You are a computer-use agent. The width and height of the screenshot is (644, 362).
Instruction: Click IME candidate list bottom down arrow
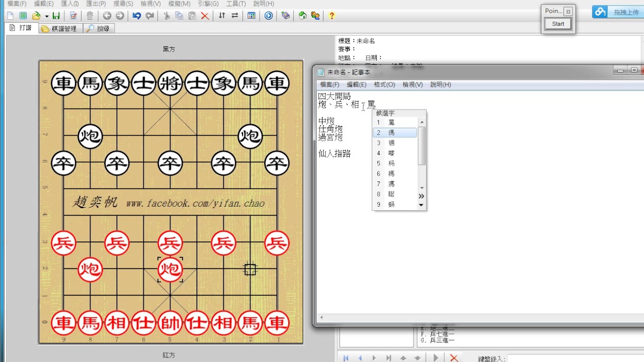click(x=422, y=205)
